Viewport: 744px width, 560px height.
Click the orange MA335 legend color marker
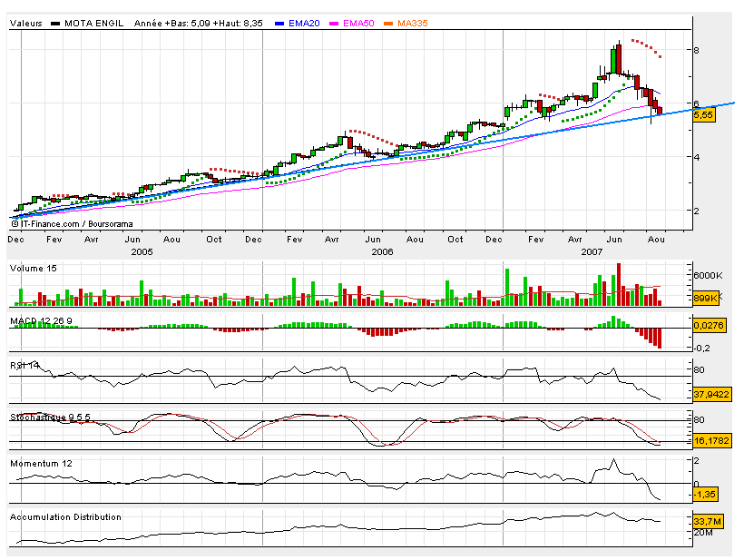coord(388,24)
